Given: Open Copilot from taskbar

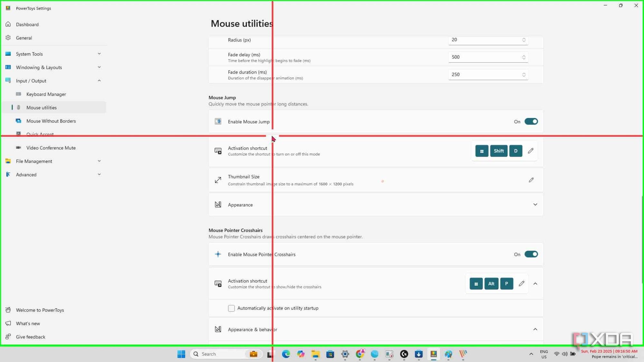Looking at the screenshot, I should (301, 354).
